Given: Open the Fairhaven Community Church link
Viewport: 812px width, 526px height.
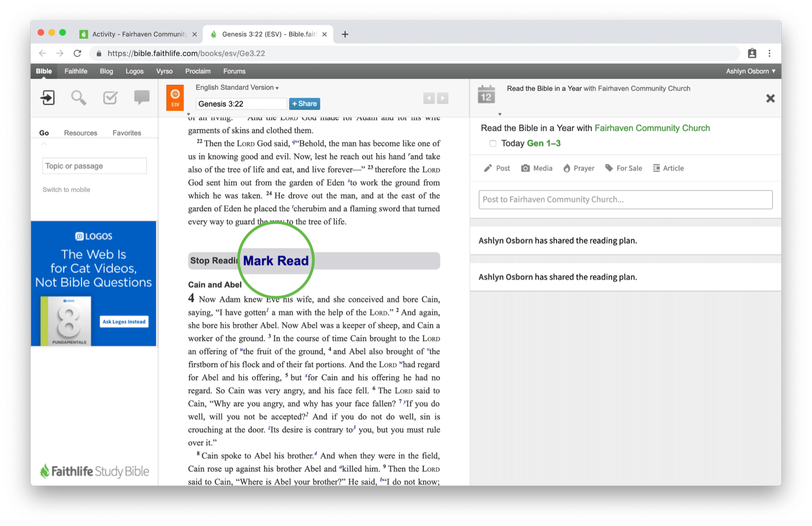Looking at the screenshot, I should click(x=652, y=128).
